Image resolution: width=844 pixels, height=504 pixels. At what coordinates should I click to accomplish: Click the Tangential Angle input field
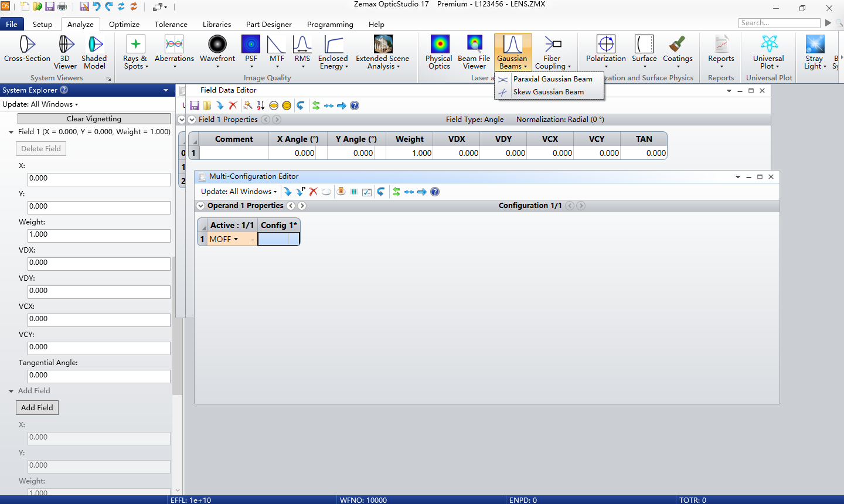pos(99,376)
